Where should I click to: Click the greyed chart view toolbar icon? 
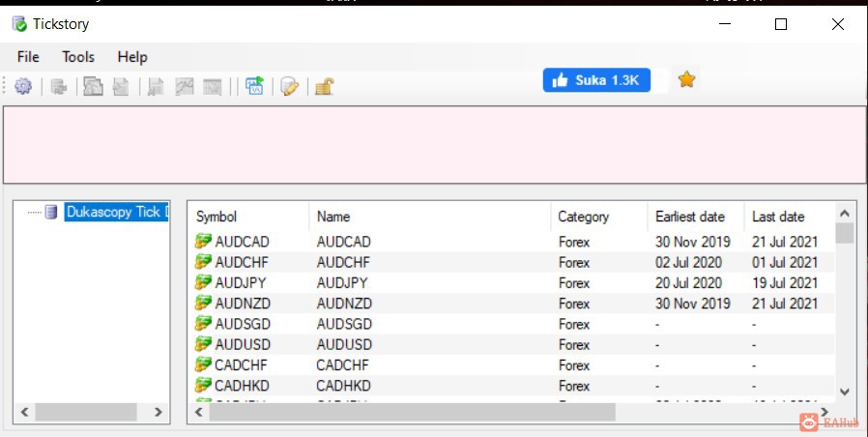pyautogui.click(x=185, y=86)
